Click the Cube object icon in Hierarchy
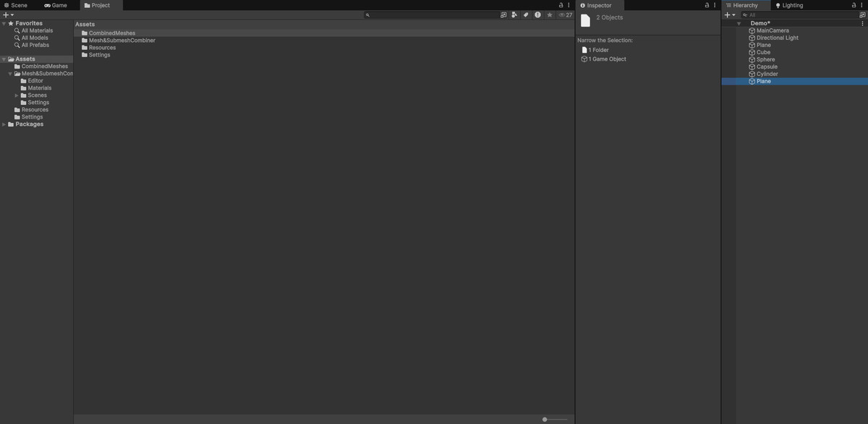This screenshot has height=424, width=868. click(752, 52)
